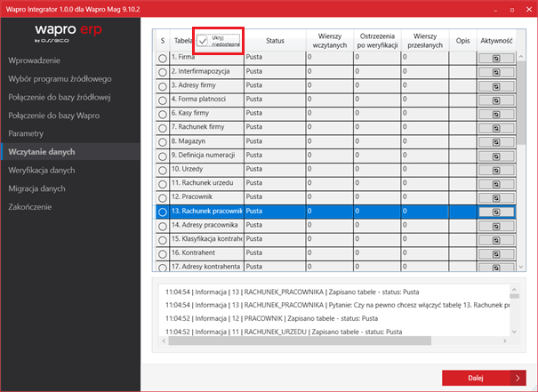This screenshot has width=538, height=392.
Task: Select the radio button for 7. Rachunek firmy
Action: point(163,128)
